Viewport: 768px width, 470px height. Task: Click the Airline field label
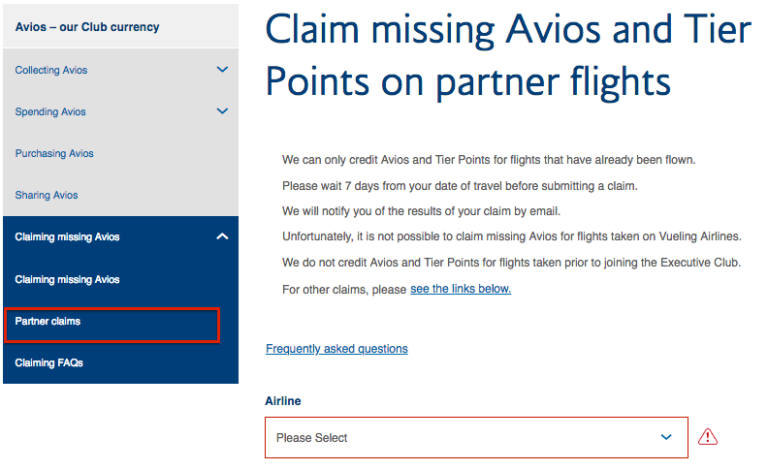[x=283, y=401]
